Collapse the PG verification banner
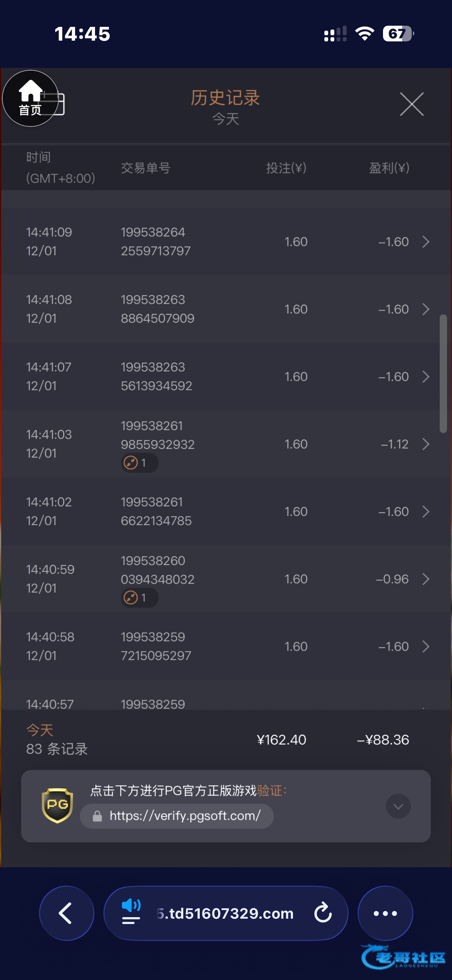The height and width of the screenshot is (980, 452). point(398,806)
